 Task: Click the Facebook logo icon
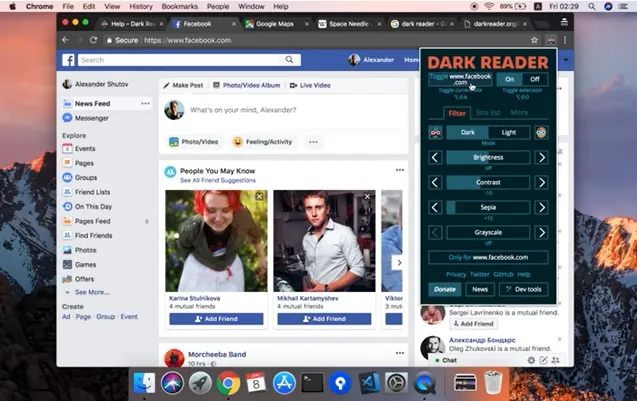point(68,60)
